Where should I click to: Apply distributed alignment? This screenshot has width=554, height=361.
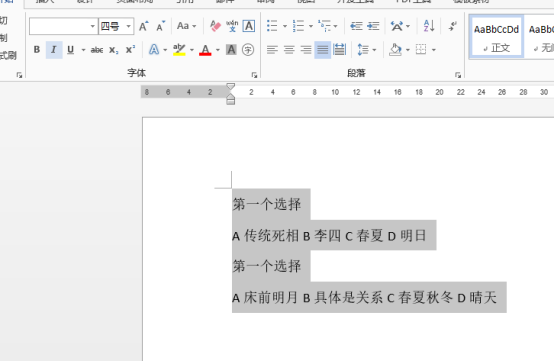tap(340, 50)
